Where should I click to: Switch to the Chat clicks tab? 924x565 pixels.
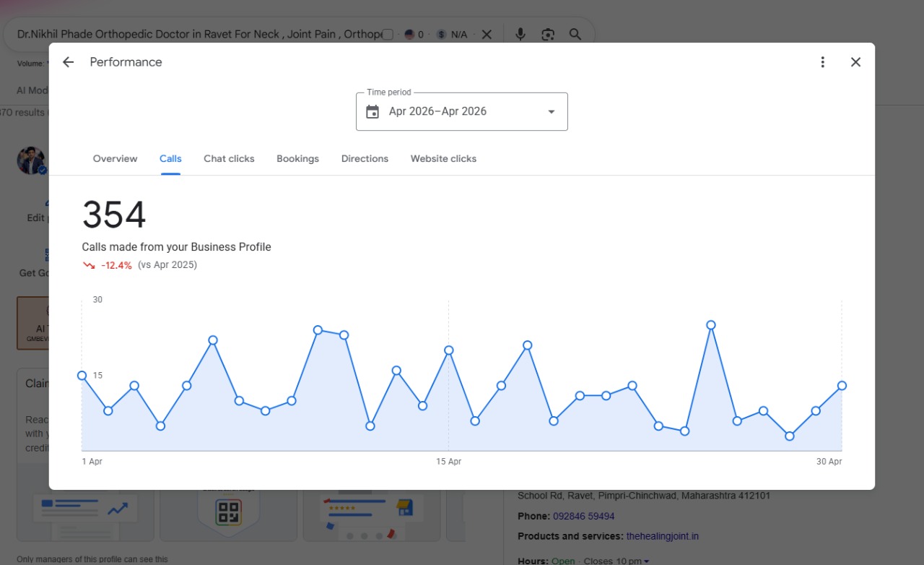pyautogui.click(x=229, y=159)
